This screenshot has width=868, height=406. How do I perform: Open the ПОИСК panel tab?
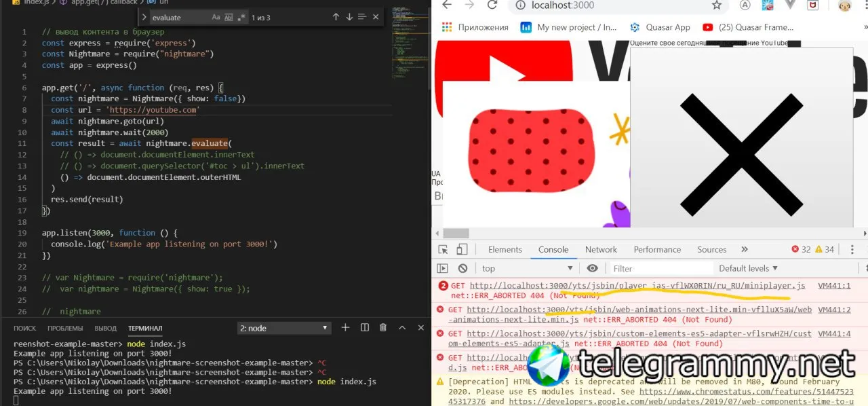tap(25, 328)
